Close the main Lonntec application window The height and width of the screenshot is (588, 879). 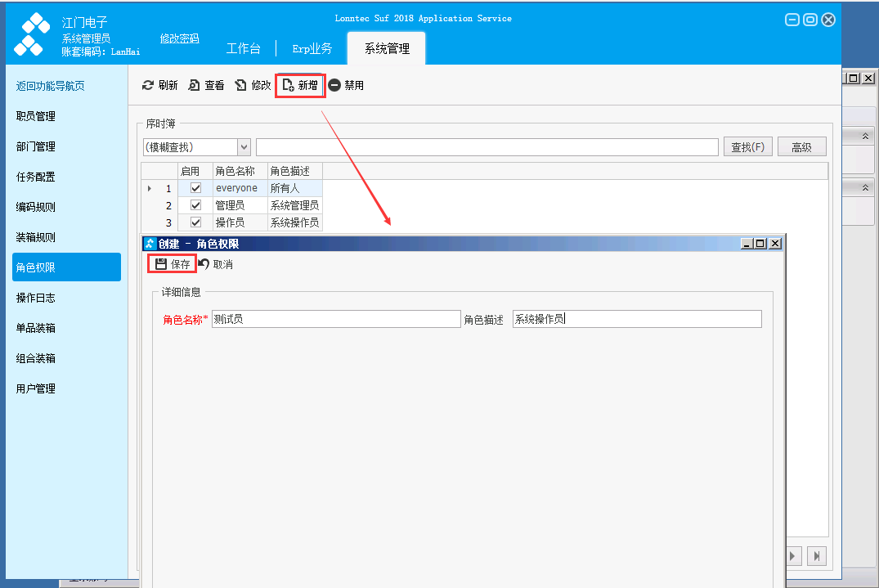(x=828, y=20)
